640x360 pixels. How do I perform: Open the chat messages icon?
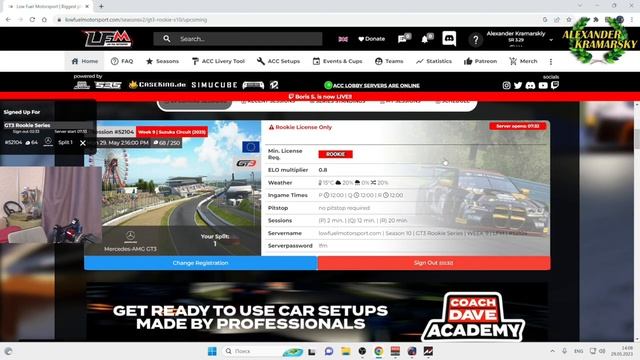pyautogui.click(x=403, y=39)
